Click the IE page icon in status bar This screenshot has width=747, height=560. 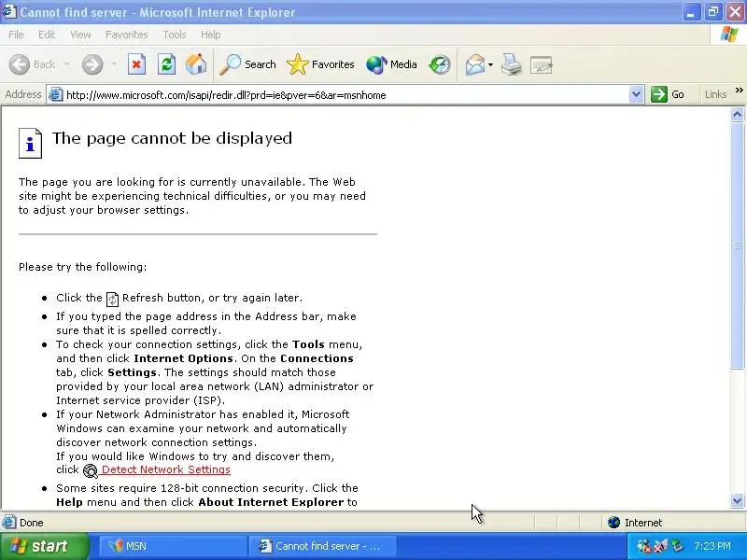8,523
